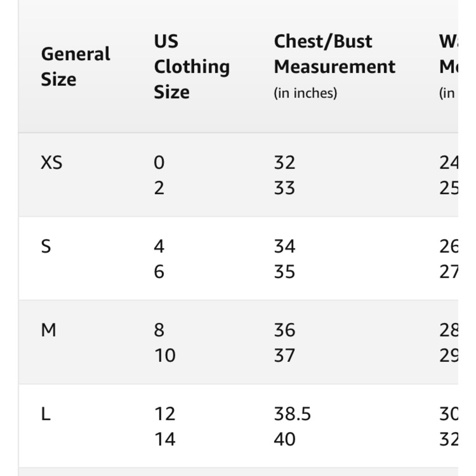Image resolution: width=476 pixels, height=476 pixels.
Task: Select US clothing size 14
Action: (165, 439)
